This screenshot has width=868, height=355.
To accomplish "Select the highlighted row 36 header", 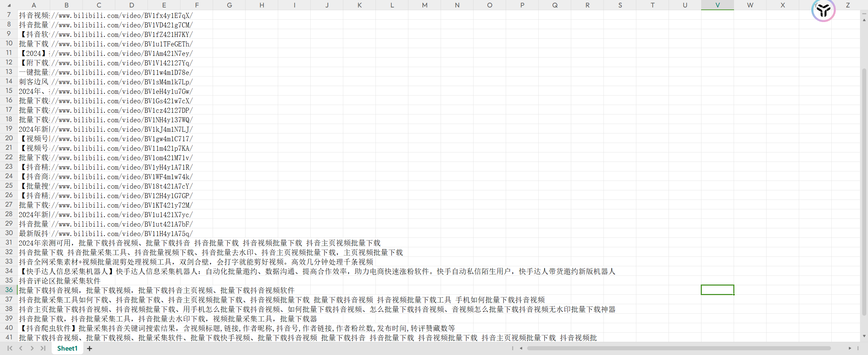I will click(x=9, y=290).
